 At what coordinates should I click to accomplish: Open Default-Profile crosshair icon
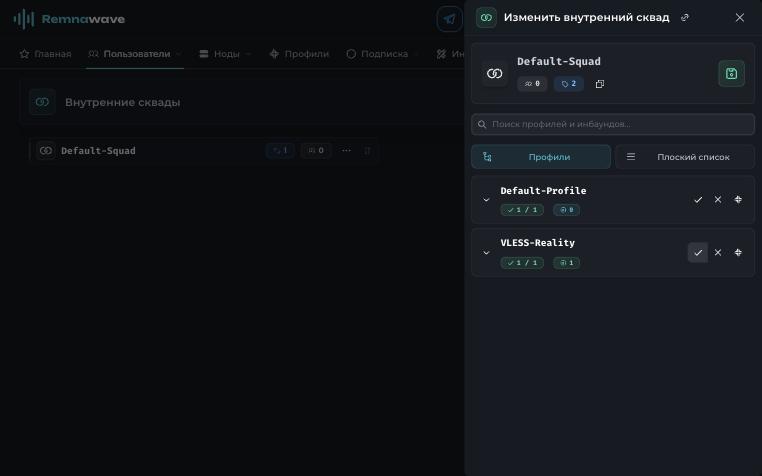(738, 200)
